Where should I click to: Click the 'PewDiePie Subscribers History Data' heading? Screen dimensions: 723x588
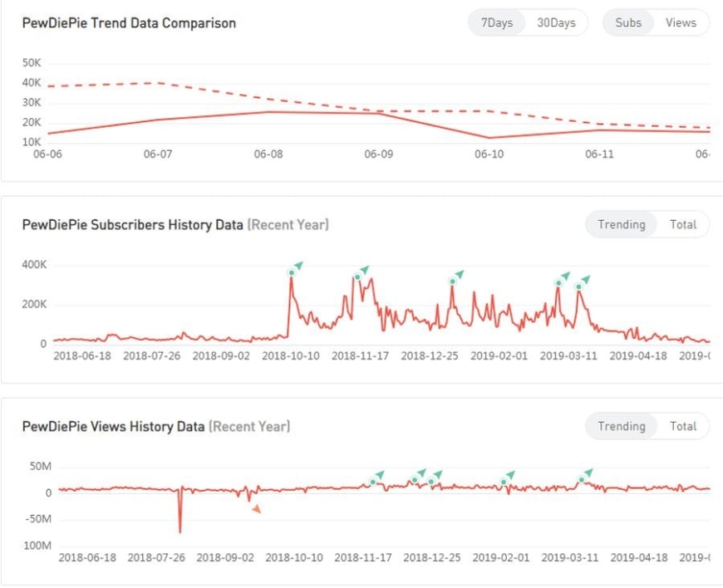[133, 225]
